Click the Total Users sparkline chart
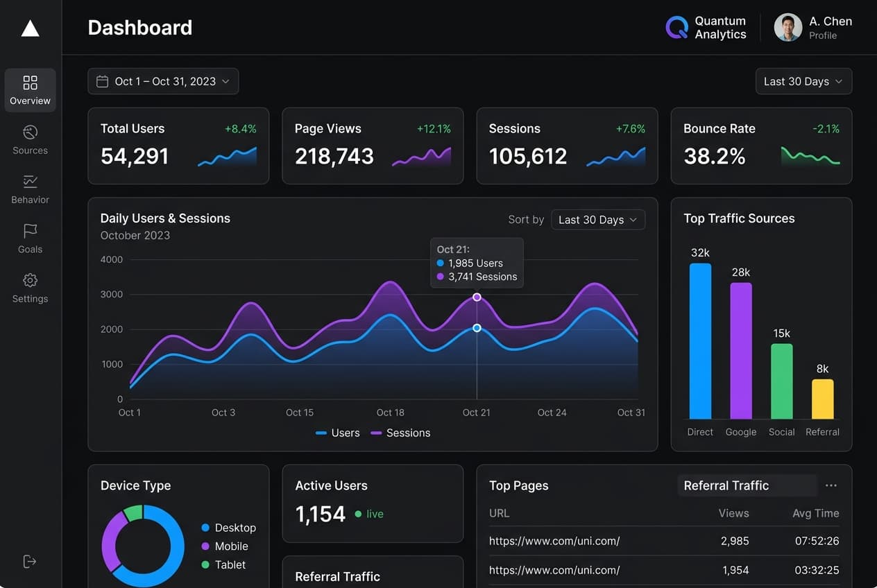The height and width of the screenshot is (588, 877). coord(227,157)
